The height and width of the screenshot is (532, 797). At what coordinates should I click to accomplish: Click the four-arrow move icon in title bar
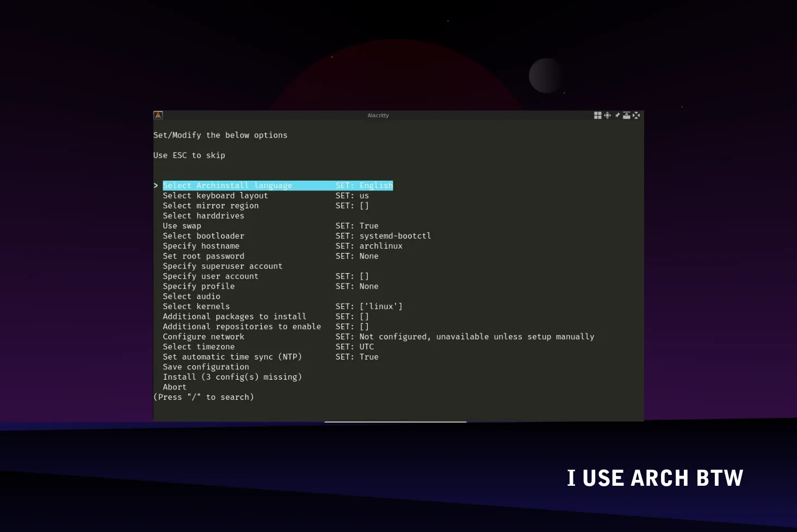608,115
